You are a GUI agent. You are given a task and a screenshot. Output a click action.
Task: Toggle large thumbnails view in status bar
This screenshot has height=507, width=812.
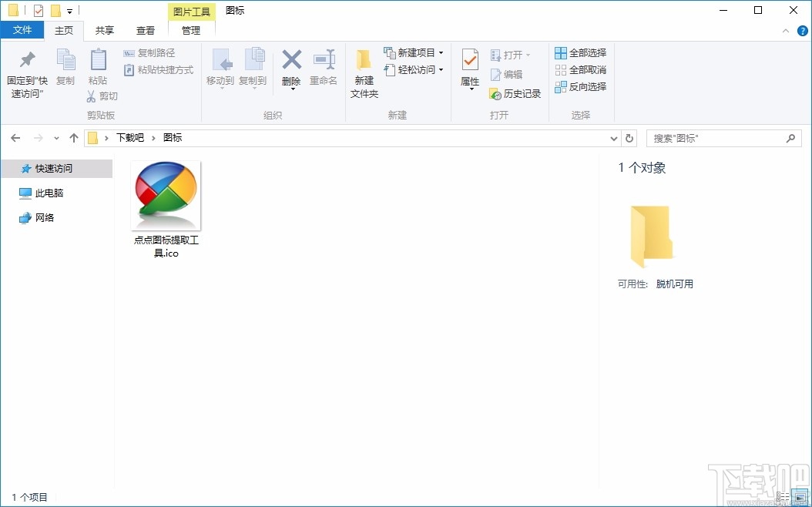coord(800,497)
